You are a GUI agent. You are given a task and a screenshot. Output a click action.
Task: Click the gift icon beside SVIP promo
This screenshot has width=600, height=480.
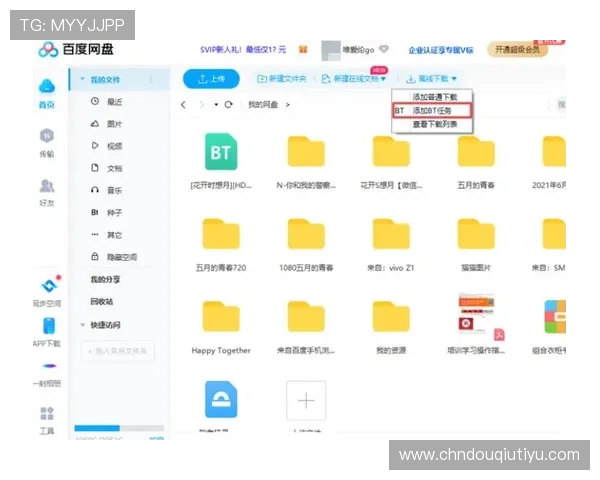point(303,49)
